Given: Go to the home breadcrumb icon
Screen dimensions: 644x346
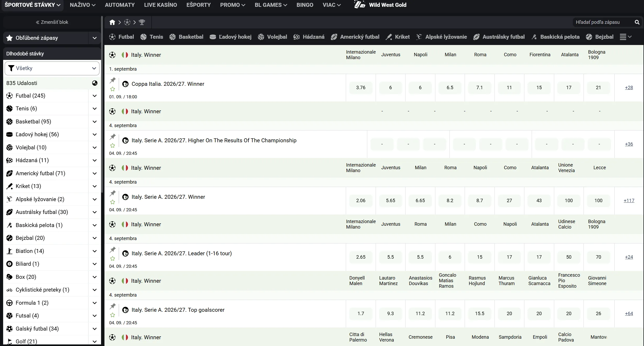Looking at the screenshot, I should pos(112,22).
